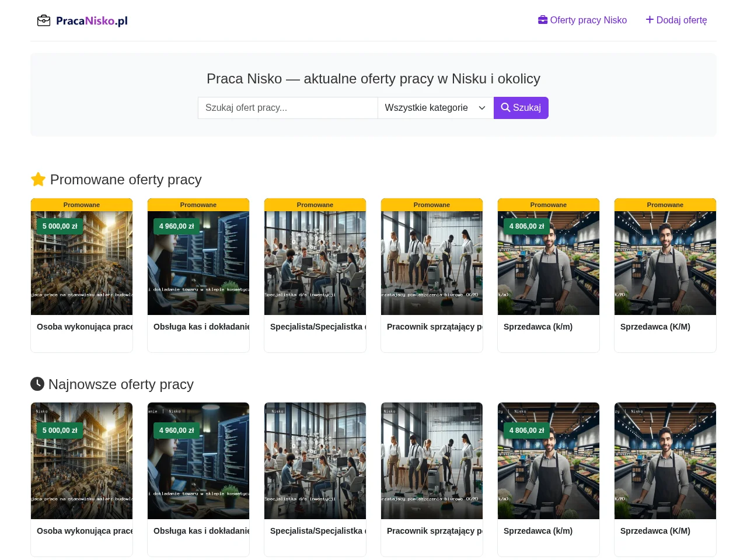Click the chevron arrow of the category selector
Image resolution: width=747 pixels, height=560 pixels.
pyautogui.click(x=482, y=108)
